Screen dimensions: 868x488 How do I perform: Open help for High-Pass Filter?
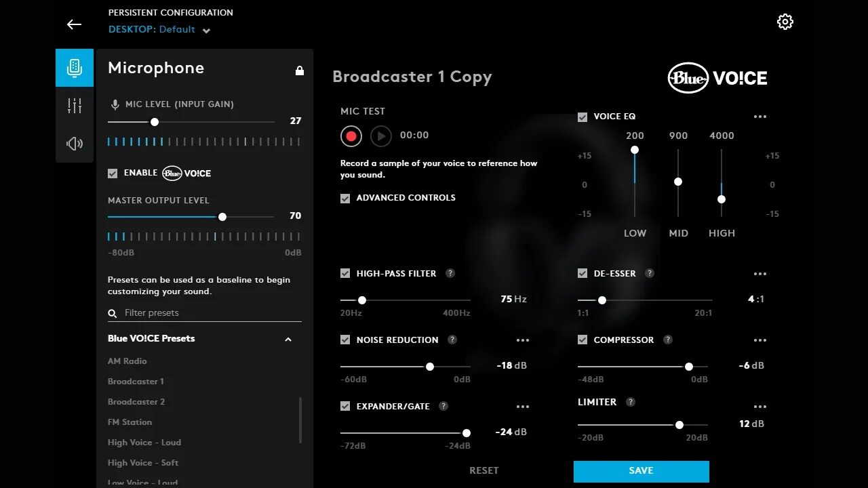coord(450,273)
